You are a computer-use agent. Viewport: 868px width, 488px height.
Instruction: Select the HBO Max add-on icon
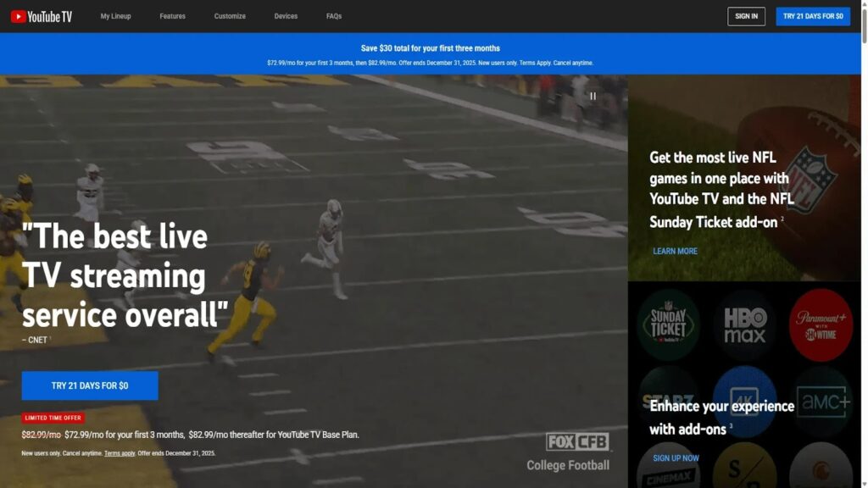click(744, 324)
